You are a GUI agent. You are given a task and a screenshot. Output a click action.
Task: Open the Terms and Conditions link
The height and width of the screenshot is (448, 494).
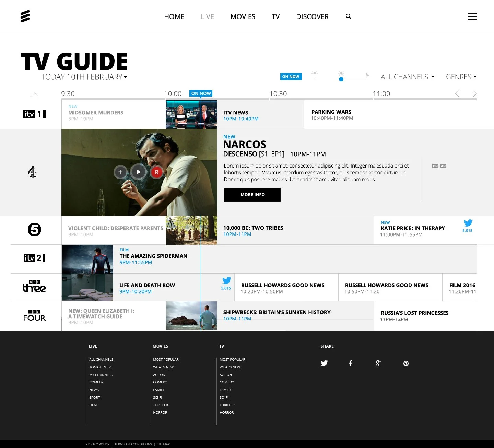point(133,444)
